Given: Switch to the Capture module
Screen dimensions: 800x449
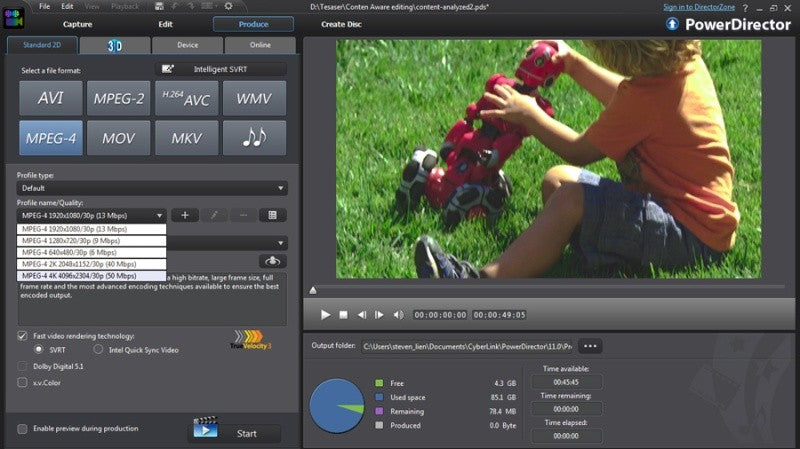Looking at the screenshot, I should pos(78,24).
